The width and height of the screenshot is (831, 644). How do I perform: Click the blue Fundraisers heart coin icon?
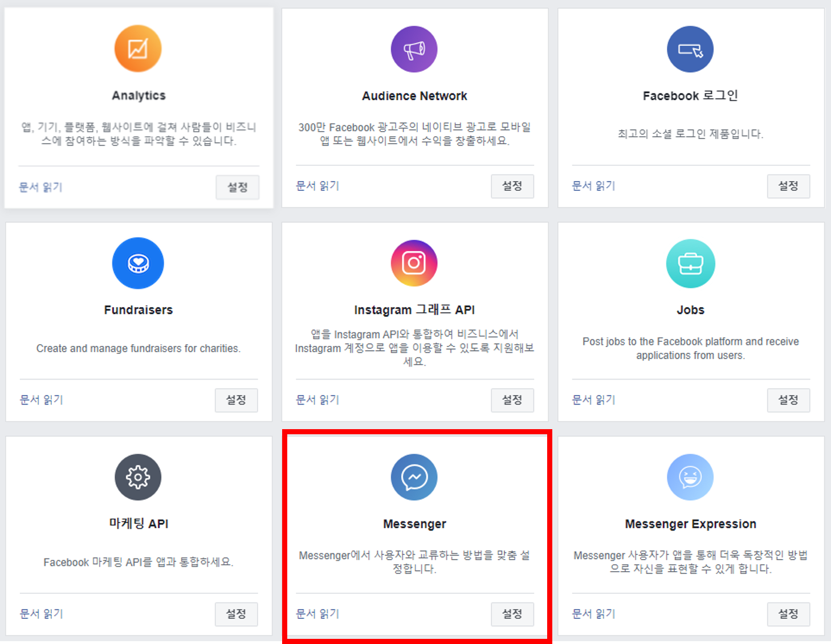click(138, 263)
